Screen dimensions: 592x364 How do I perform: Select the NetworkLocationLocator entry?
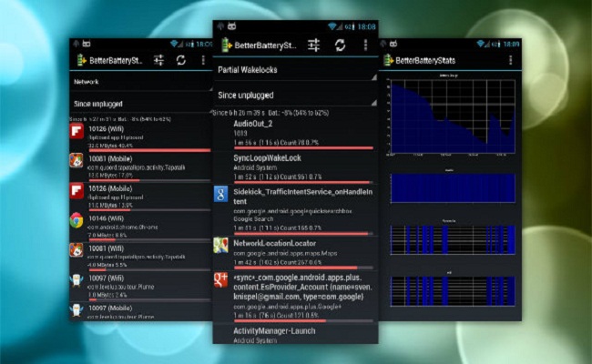click(x=296, y=253)
